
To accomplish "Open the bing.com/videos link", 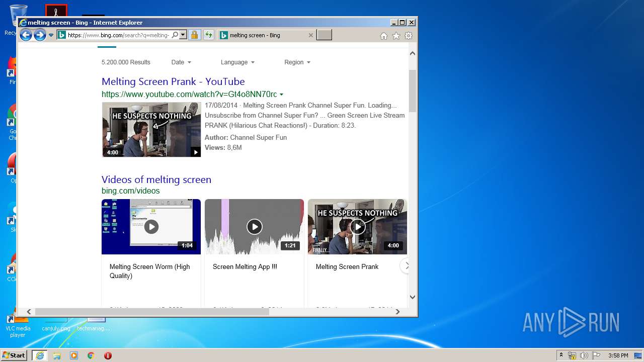I will tap(131, 191).
